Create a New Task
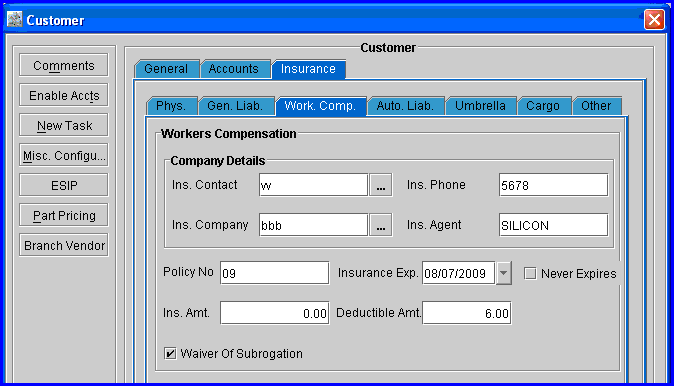The height and width of the screenshot is (386, 674). coord(64,126)
